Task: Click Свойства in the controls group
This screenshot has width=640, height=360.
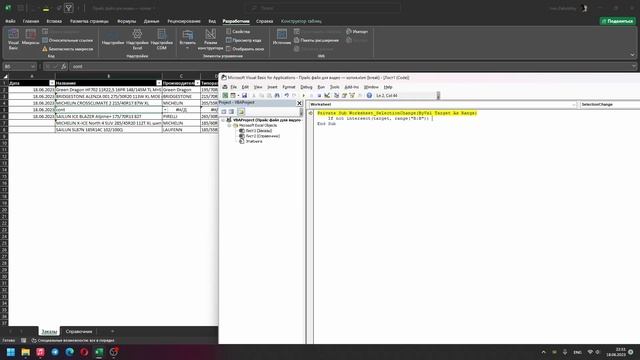Action: [x=238, y=31]
